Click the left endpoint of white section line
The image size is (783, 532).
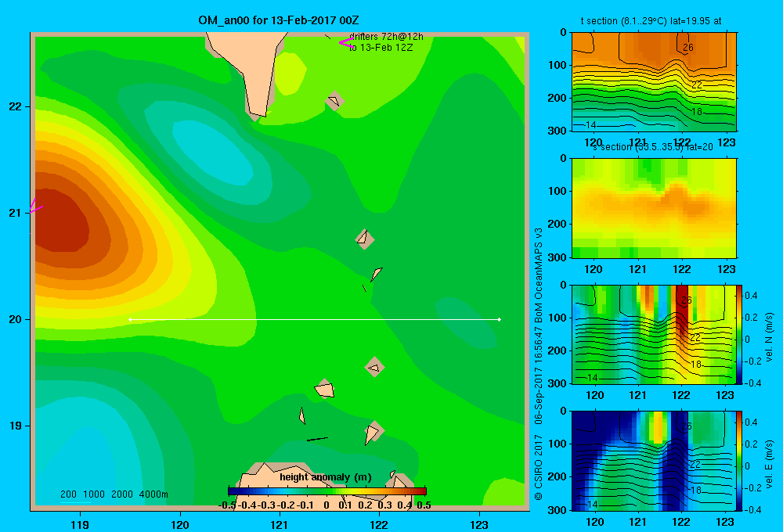(130, 319)
